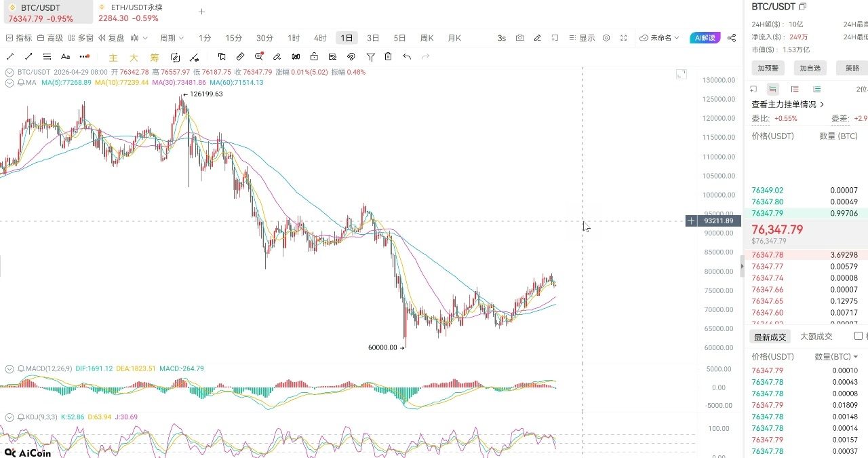Switch to the 最新成交 tab
The width and height of the screenshot is (868, 458).
coord(770,337)
